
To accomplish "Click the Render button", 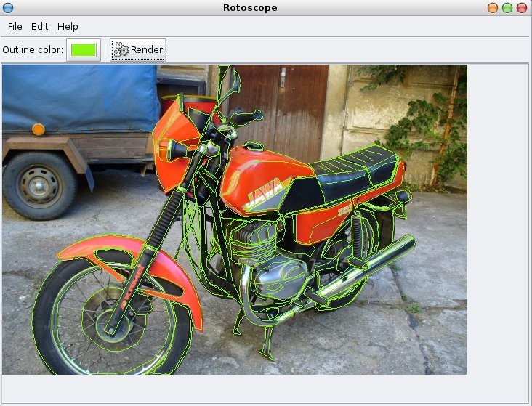I will (x=138, y=50).
